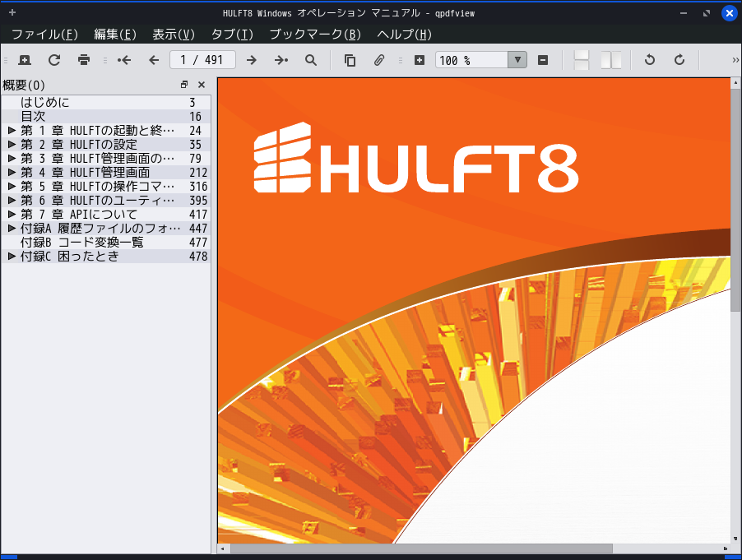Click scroll down arrow of document view
Screen dimensions: 742x560
point(735,539)
